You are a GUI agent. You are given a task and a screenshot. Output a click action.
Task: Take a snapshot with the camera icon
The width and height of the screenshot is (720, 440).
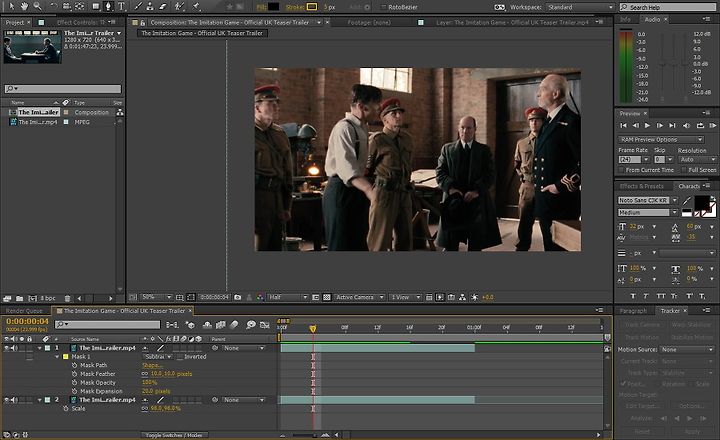pos(237,297)
